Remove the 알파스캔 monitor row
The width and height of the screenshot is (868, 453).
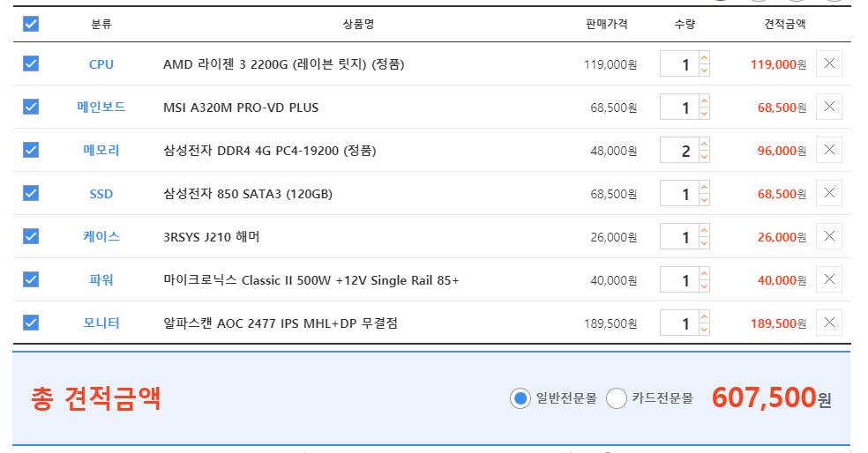(x=828, y=323)
